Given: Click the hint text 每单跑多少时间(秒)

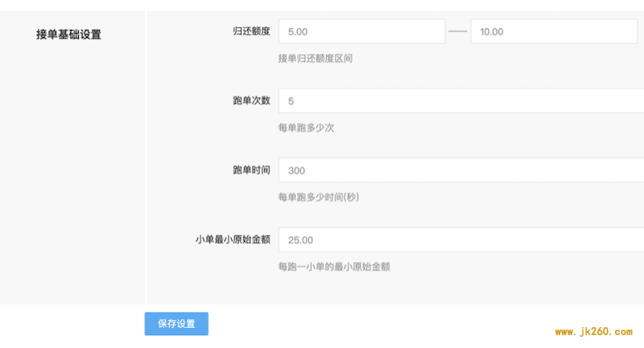Looking at the screenshot, I should click(x=319, y=197).
